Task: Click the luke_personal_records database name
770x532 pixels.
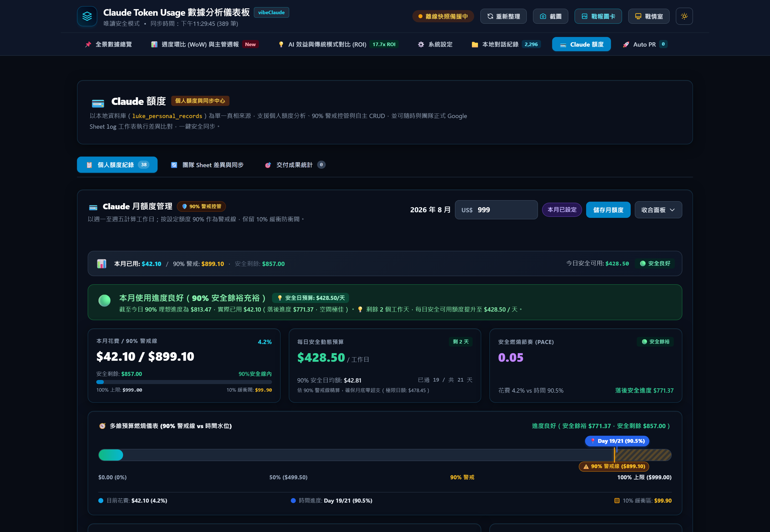Action: [167, 116]
